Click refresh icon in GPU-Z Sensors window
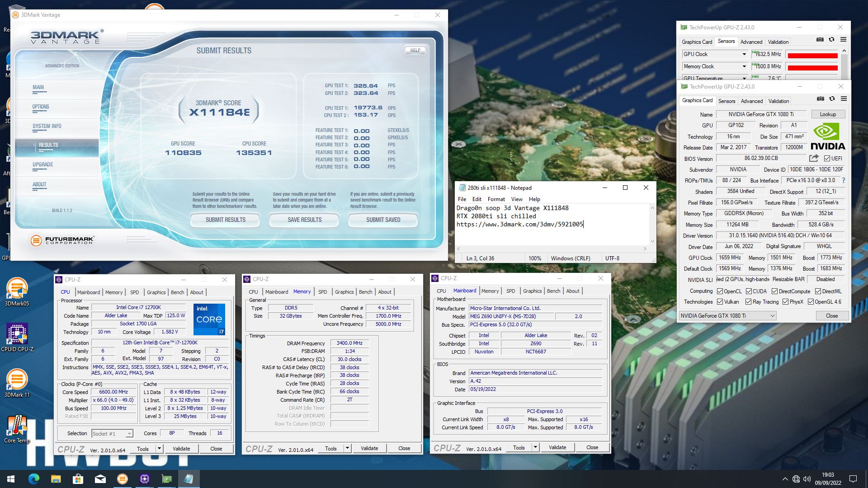 831,40
